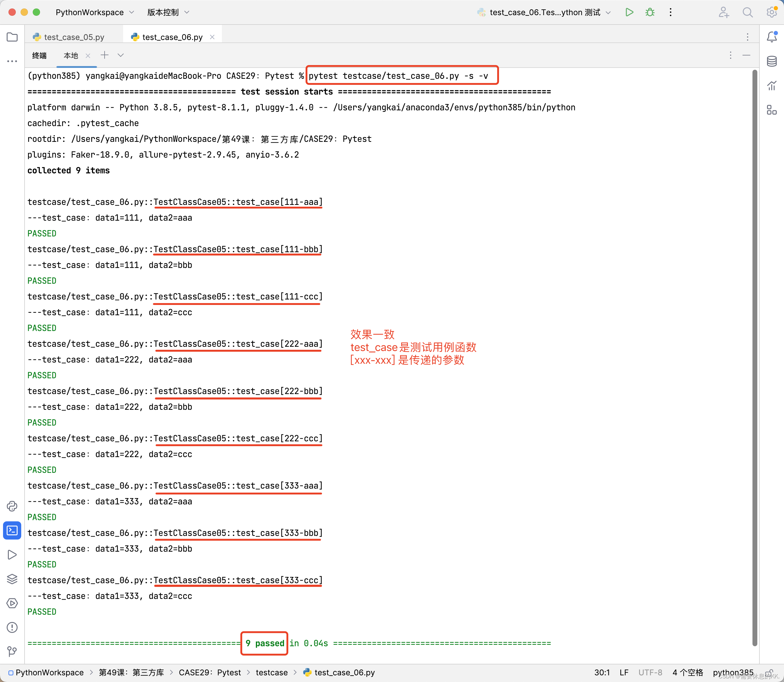784x682 pixels.
Task: Open cursor position 30:1 go-to-line
Action: point(602,673)
